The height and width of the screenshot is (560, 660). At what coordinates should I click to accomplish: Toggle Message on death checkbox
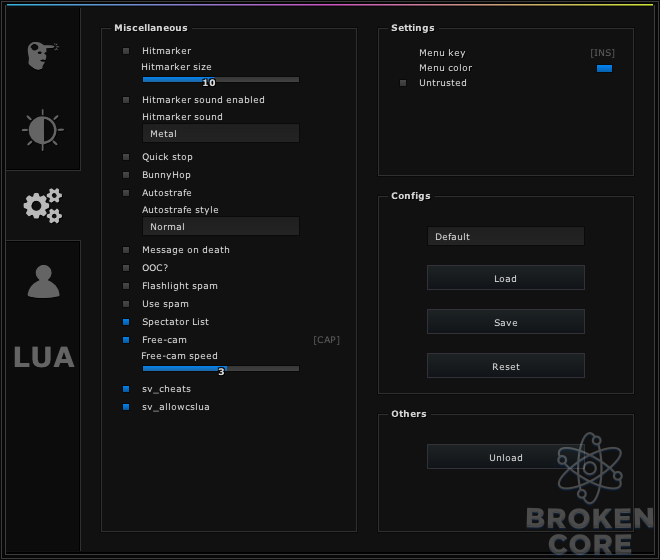[x=126, y=250]
